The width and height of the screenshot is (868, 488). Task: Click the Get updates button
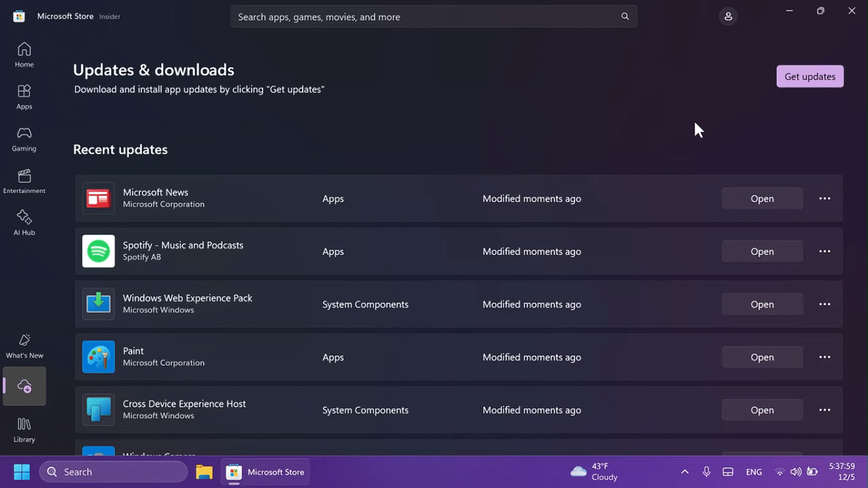point(810,76)
